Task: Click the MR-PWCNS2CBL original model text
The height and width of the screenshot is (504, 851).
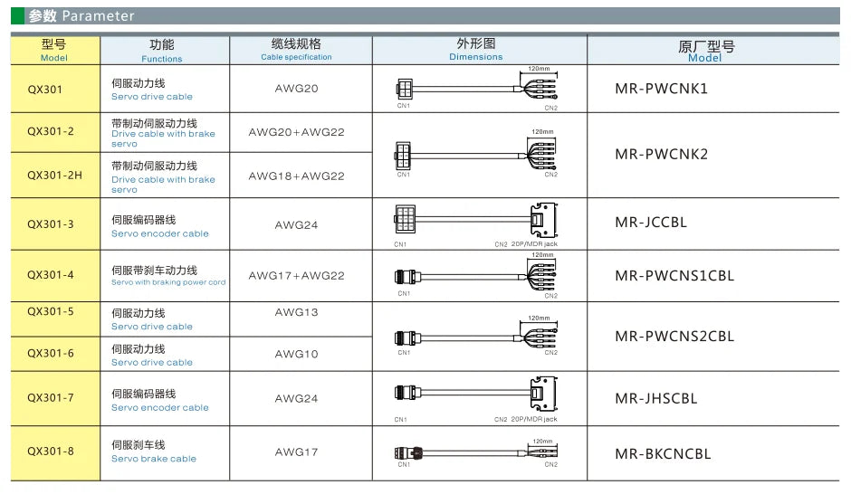Action: coord(674,337)
